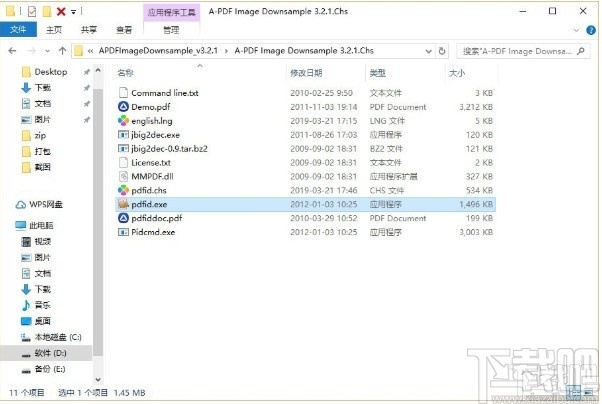Open 音乐 under This PC
Screen dimensions: 602x404
coord(36,305)
